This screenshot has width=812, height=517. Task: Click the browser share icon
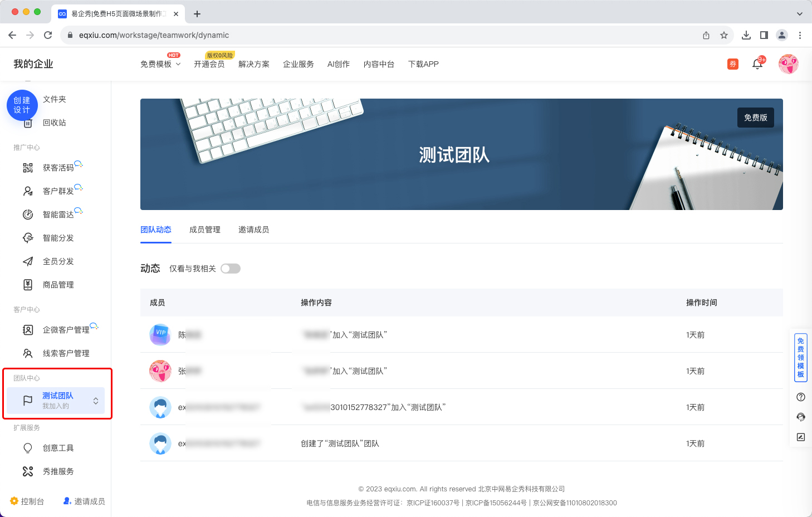(706, 35)
